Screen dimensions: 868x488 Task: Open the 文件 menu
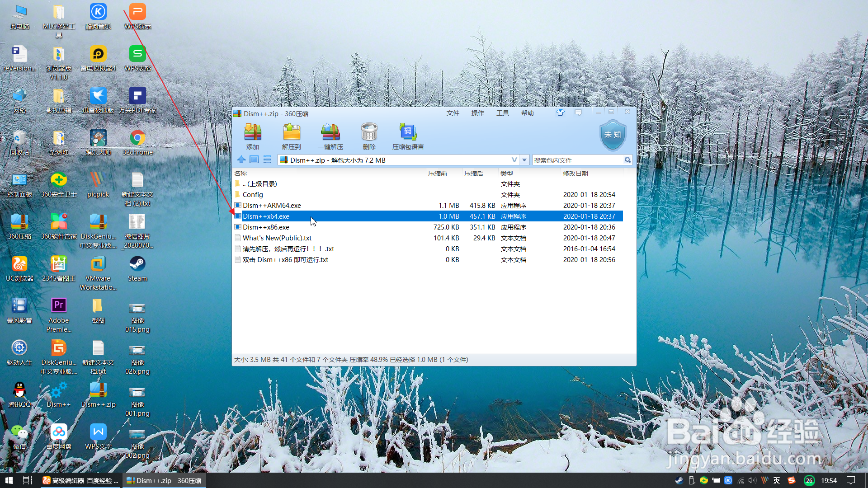453,113
